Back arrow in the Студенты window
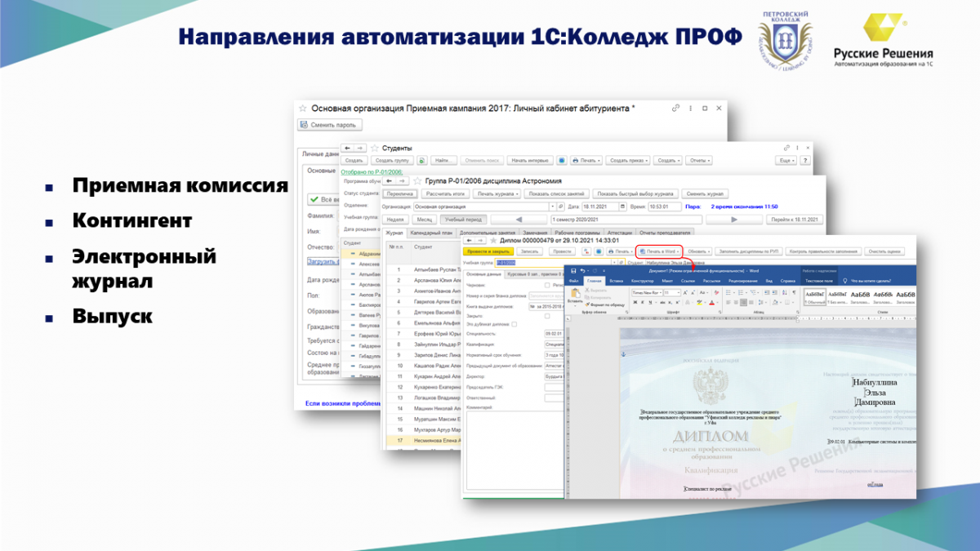 pyautogui.click(x=347, y=148)
